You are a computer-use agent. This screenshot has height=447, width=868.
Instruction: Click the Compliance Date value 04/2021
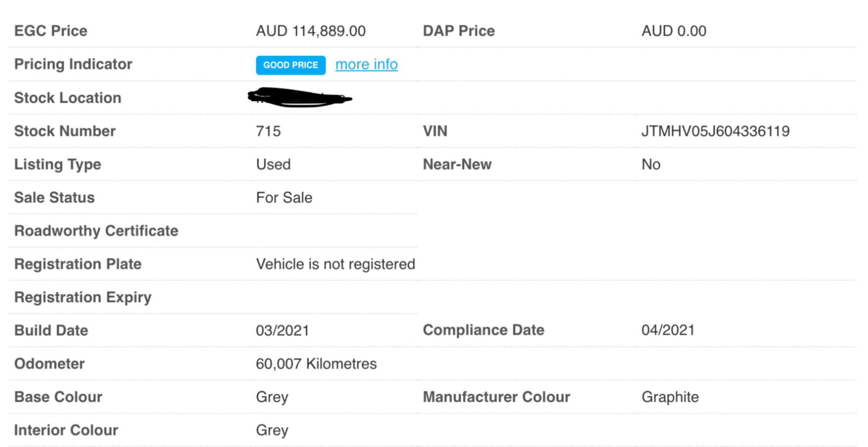click(668, 330)
